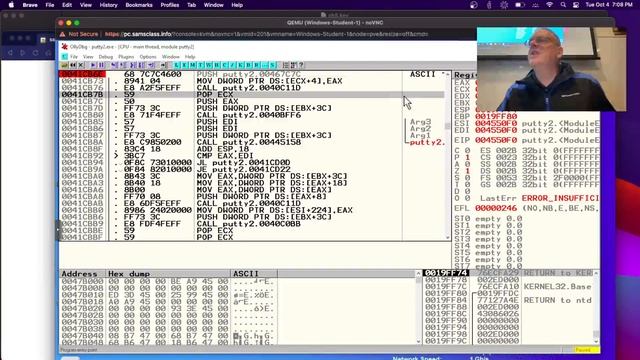The width and height of the screenshot is (640, 360).
Task: Open Run trace with the dots icon
Action: (x=264, y=65)
